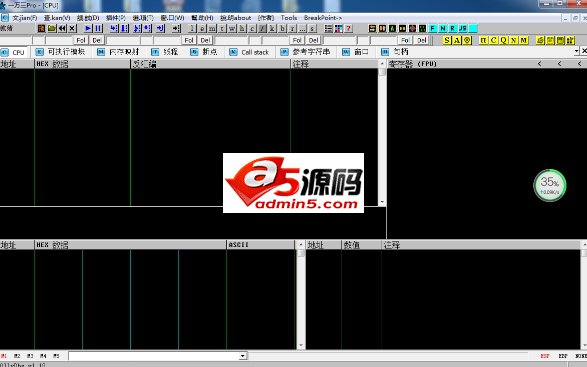The width and height of the screenshot is (587, 367).
Task: Switch to the 参考字符串 tab
Action: pos(305,52)
